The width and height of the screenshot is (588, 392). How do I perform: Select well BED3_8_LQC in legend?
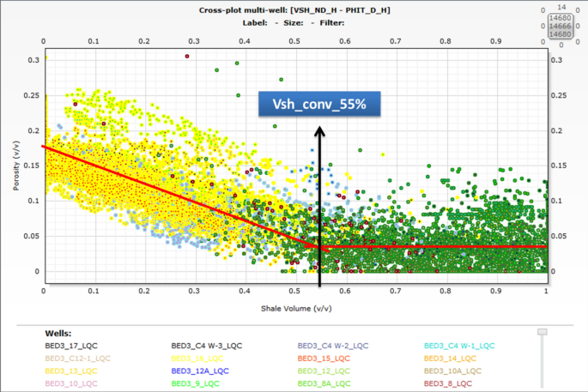(x=448, y=383)
